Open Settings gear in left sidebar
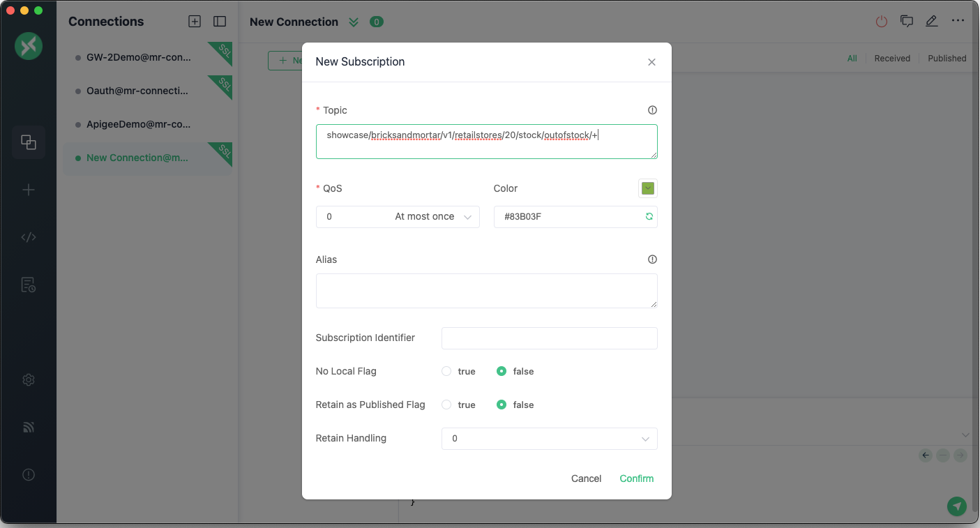 tap(29, 380)
